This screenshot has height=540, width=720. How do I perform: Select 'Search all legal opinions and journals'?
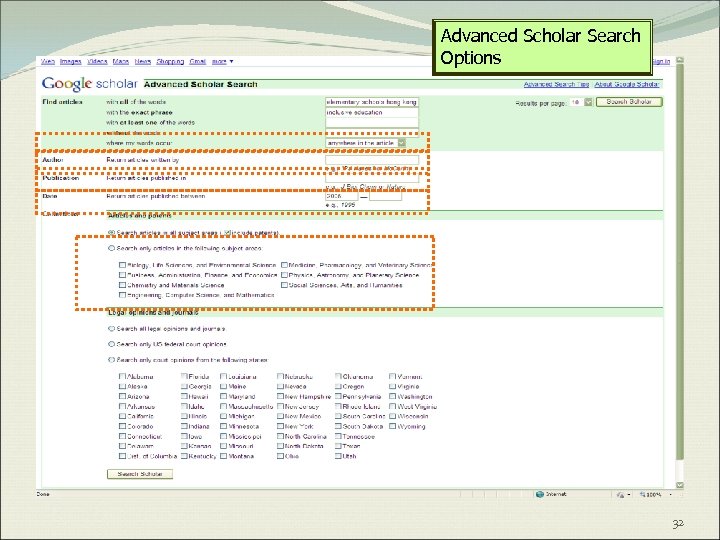point(111,329)
